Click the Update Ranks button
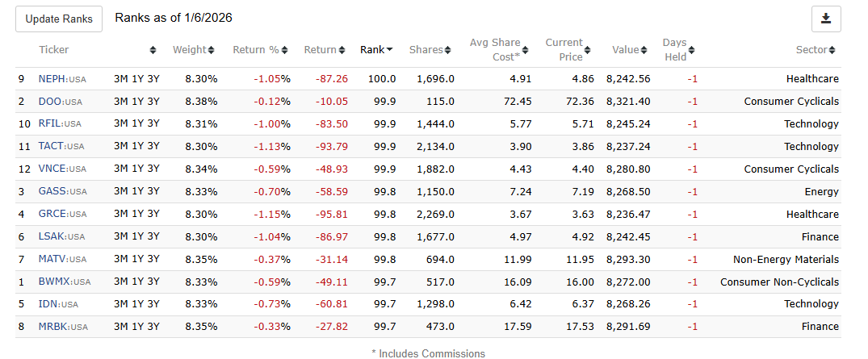Image resolution: width=868 pixels, height=359 pixels. [x=59, y=19]
